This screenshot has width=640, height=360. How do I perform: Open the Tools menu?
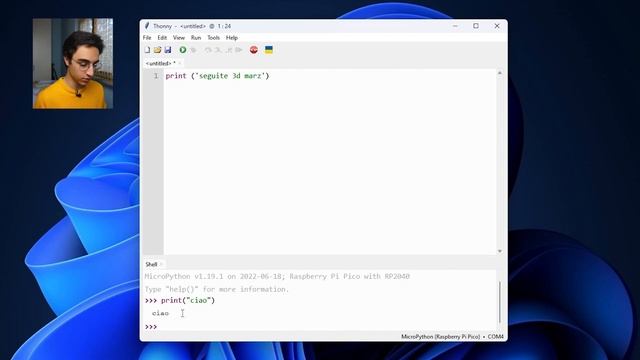(x=213, y=38)
